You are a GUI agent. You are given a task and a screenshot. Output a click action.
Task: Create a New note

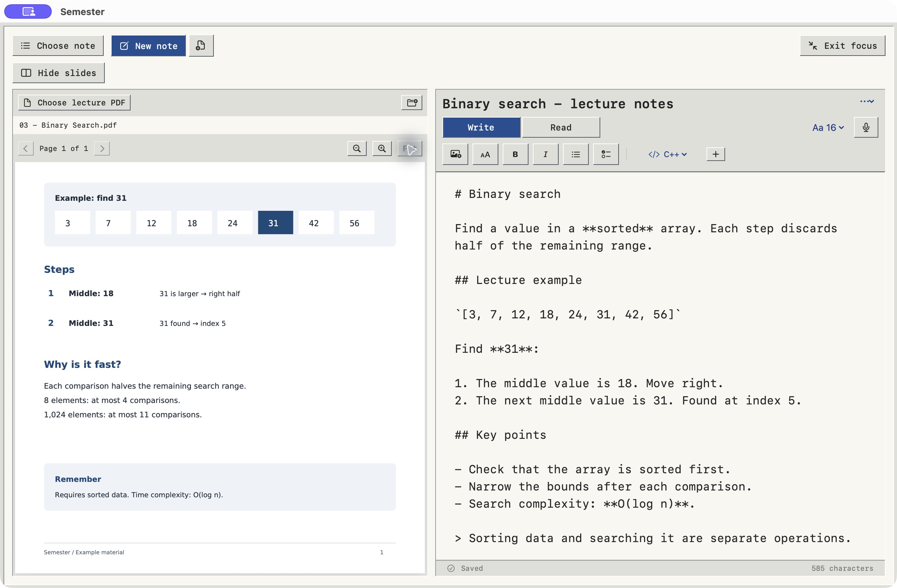point(149,46)
